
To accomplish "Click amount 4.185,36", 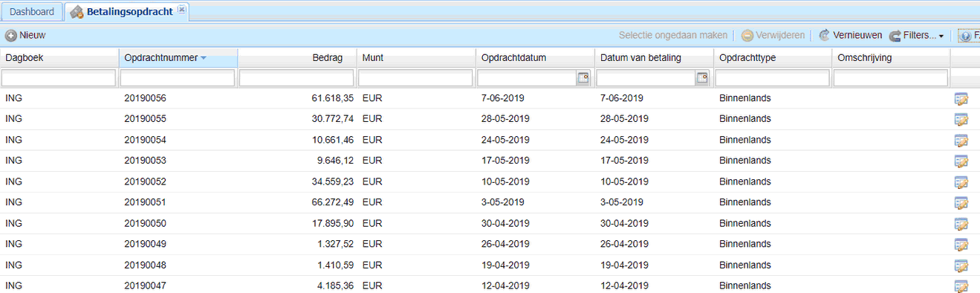I will [x=335, y=286].
